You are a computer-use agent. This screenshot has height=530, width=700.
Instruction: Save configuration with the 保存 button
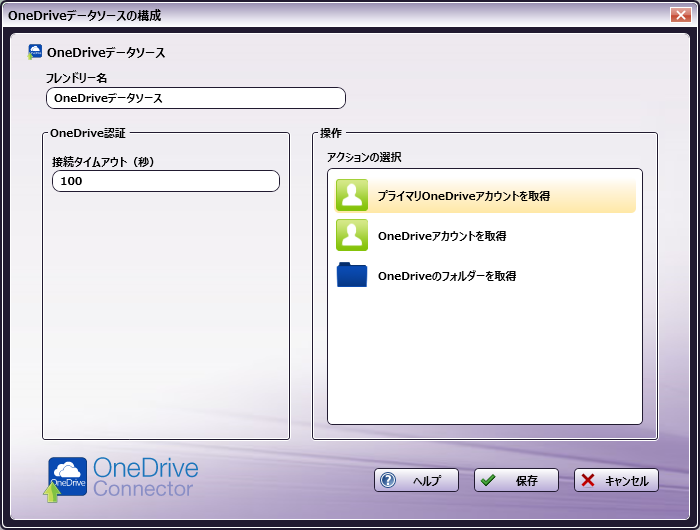(516, 480)
